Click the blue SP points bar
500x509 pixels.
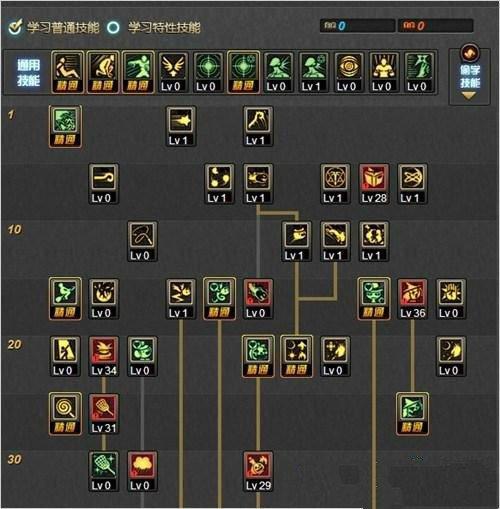(357, 26)
